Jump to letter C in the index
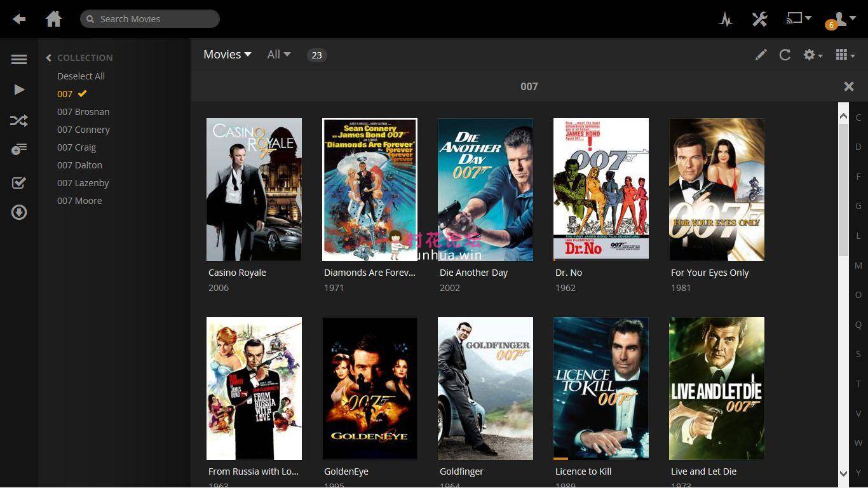 pyautogui.click(x=858, y=118)
